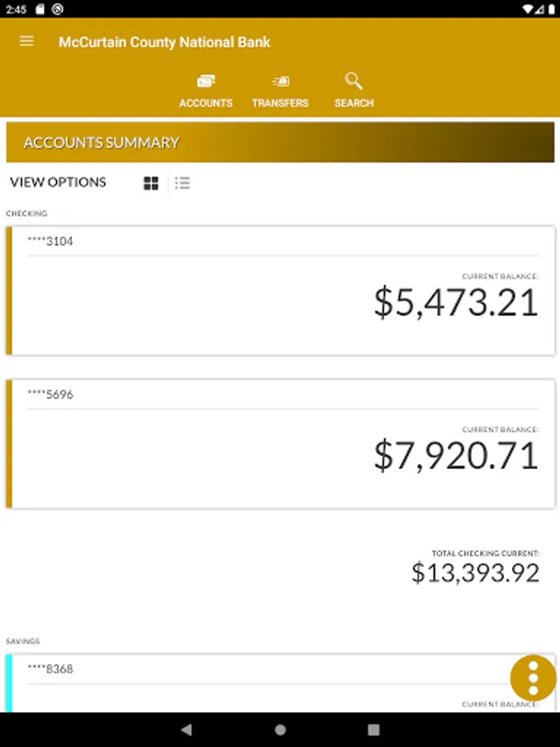Select the TRANSFERS tab label
The height and width of the screenshot is (747, 560).
280,103
